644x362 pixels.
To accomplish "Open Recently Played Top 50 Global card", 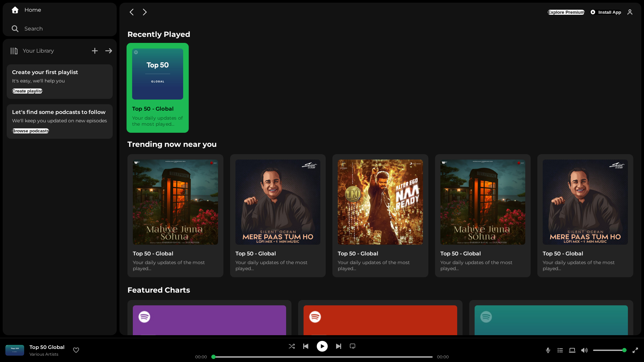I will coord(158,88).
